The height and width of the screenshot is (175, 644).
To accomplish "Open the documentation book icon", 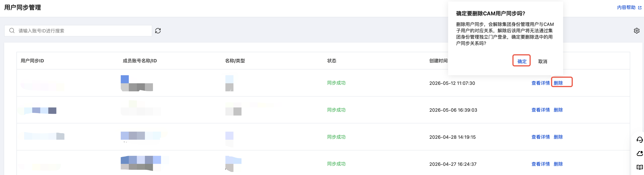I will (639, 167).
